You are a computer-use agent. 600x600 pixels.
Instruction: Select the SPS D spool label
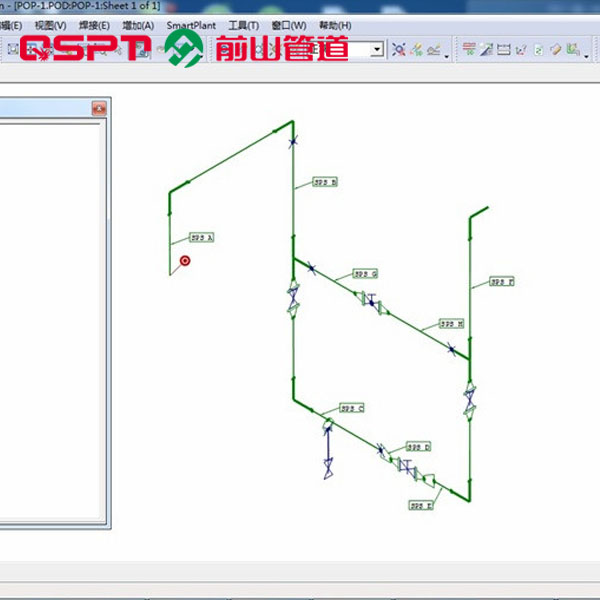[x=419, y=447]
